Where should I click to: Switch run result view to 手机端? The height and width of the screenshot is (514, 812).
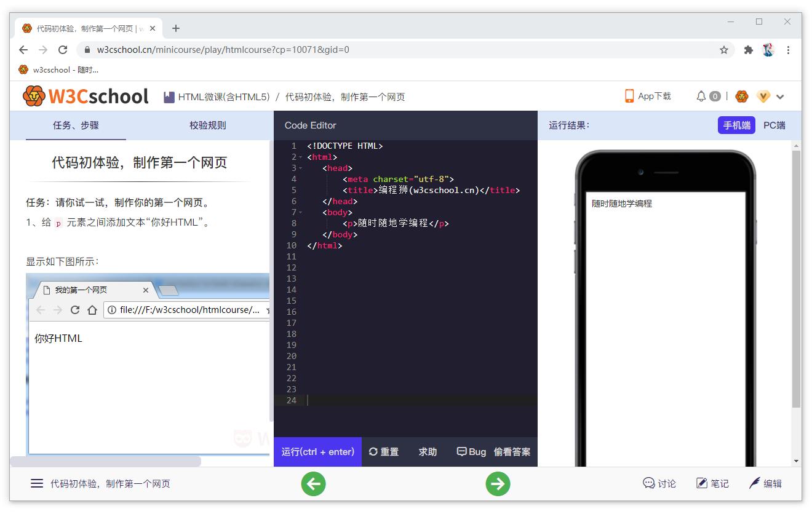tap(736, 125)
